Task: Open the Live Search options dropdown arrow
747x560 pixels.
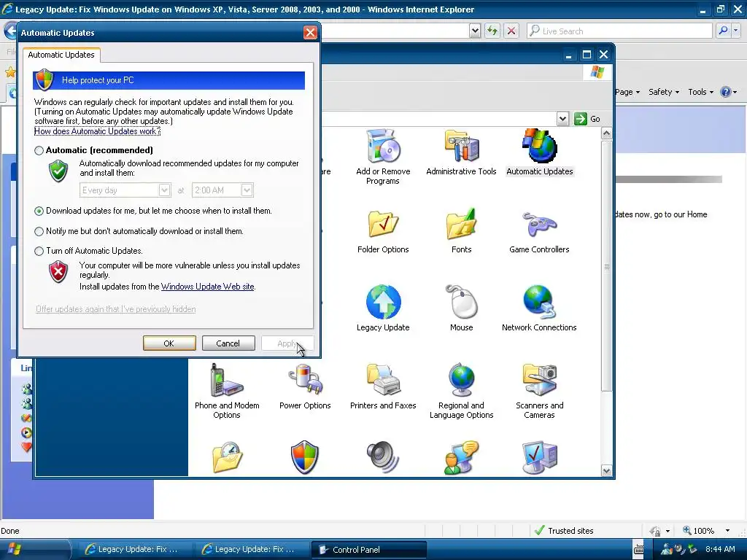Action: (736, 31)
